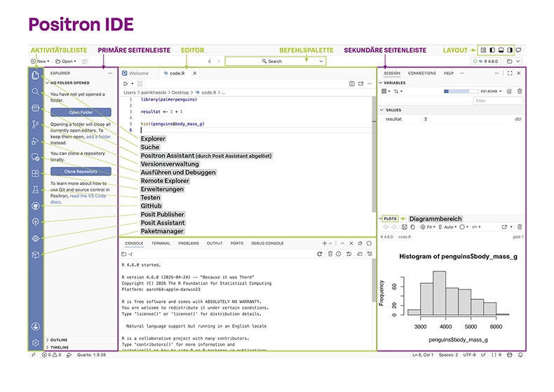Open the Explorer icon in activity bar
Screen dimensions: 554x392
click(x=35, y=75)
